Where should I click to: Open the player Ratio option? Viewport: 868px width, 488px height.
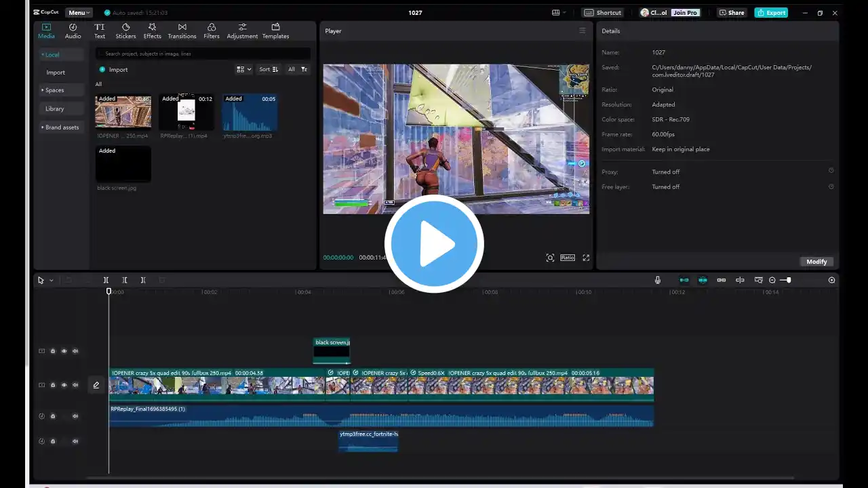(568, 258)
